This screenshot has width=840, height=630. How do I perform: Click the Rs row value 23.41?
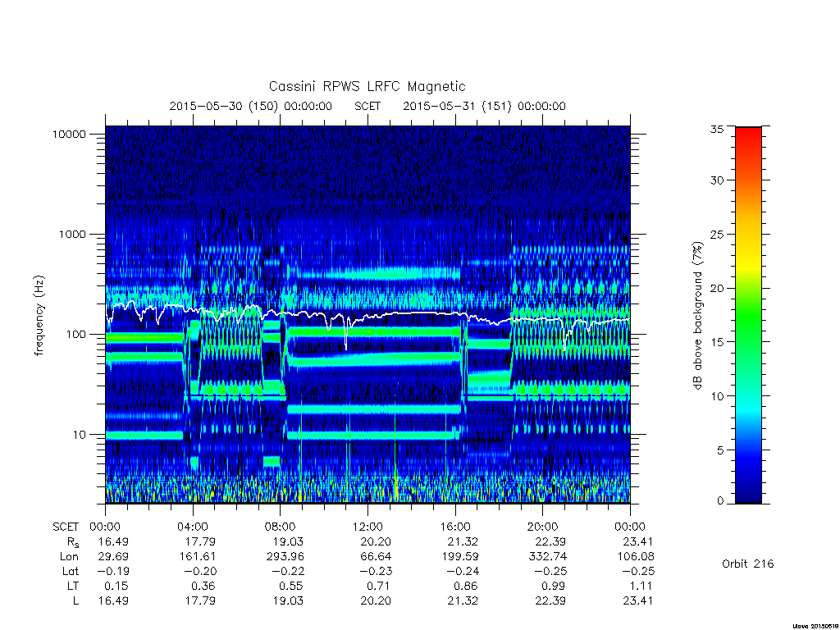[638, 542]
